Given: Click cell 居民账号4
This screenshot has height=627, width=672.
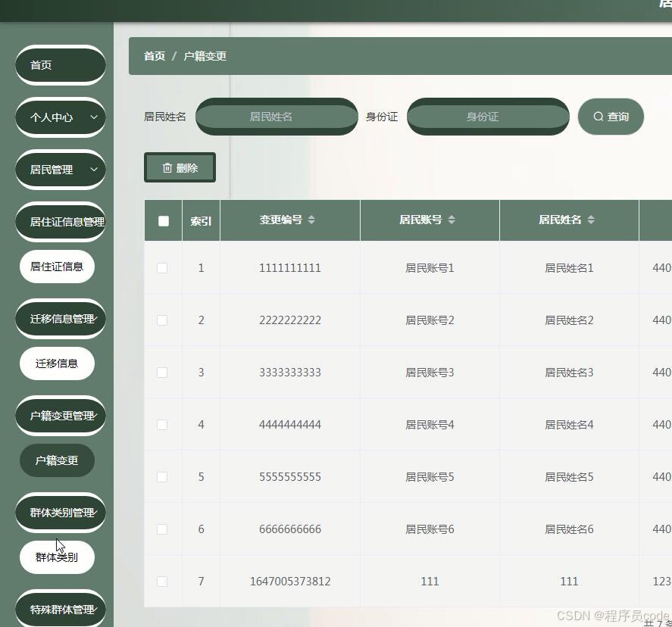Looking at the screenshot, I should [x=430, y=425].
